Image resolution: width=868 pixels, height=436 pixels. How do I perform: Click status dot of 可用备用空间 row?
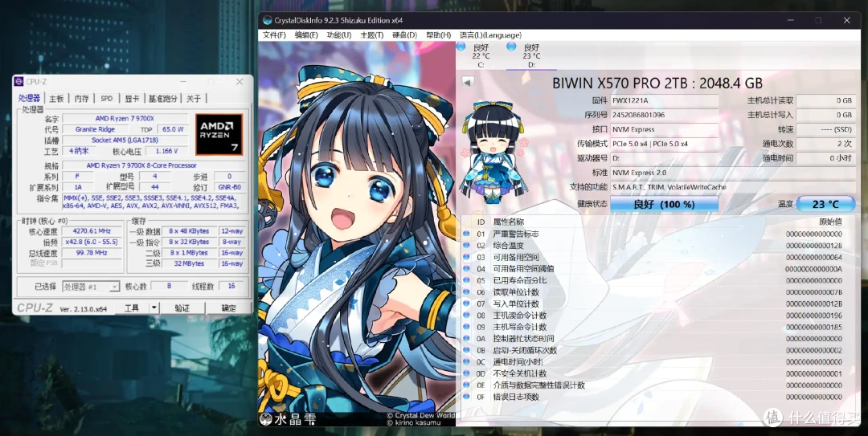467,257
